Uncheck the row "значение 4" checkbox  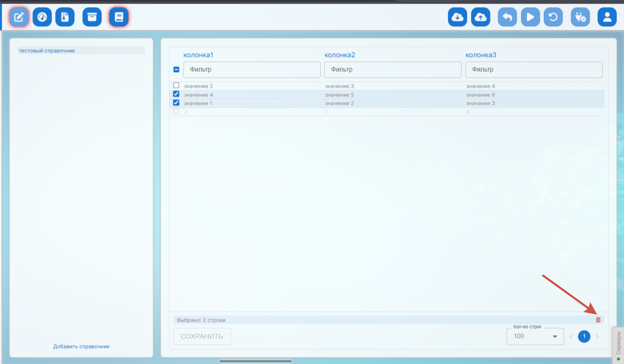tap(176, 94)
